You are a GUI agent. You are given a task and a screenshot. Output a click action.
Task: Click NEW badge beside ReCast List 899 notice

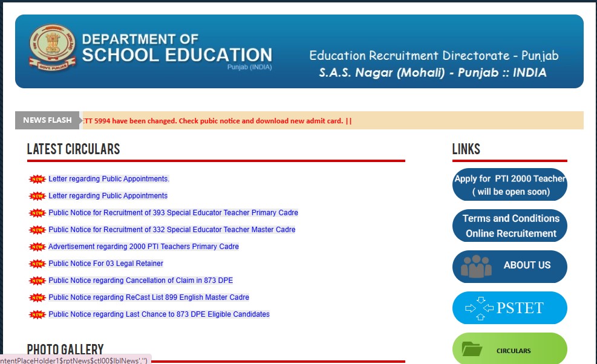[38, 297]
